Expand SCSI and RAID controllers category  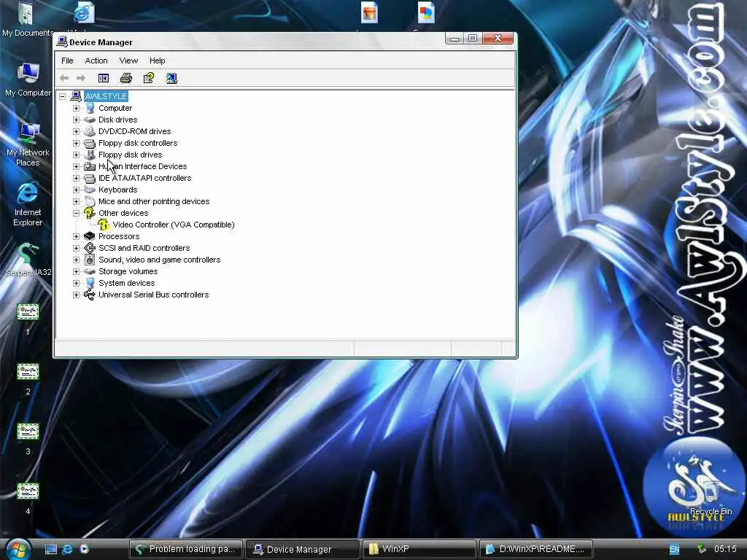click(x=76, y=248)
